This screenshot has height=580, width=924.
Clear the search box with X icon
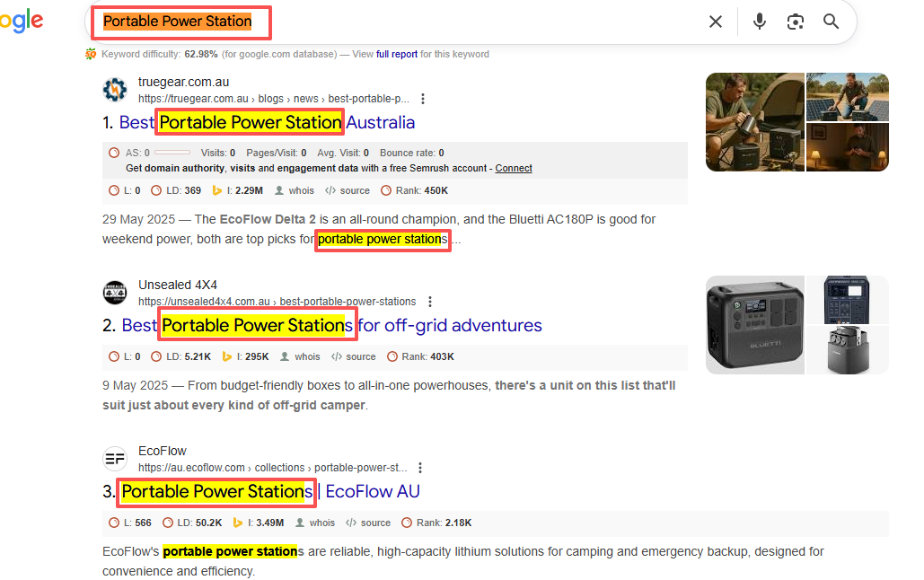click(x=716, y=22)
